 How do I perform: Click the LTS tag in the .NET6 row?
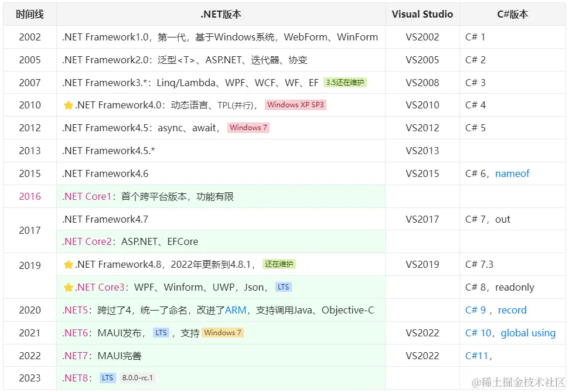point(161,333)
